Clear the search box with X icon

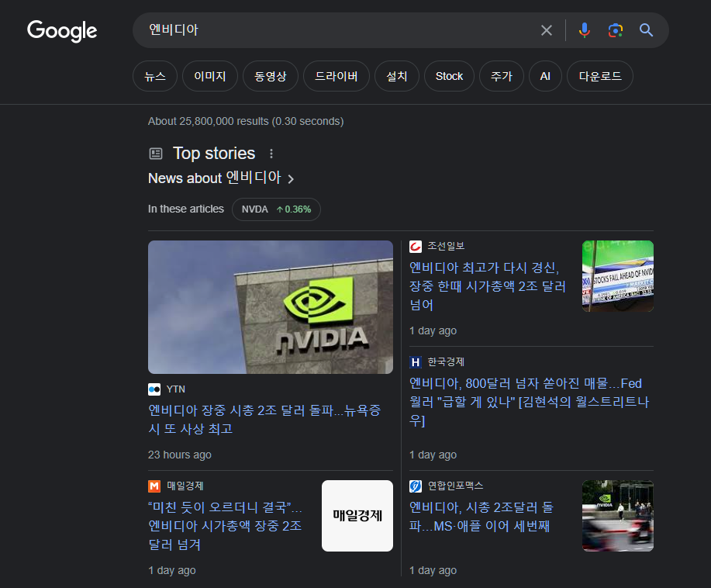coord(547,30)
